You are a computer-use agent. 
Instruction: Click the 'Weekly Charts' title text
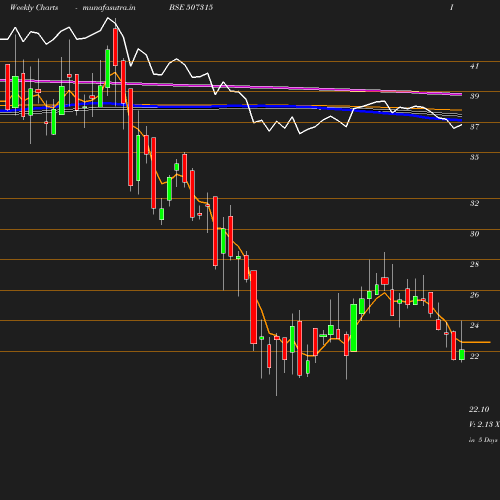34,7
